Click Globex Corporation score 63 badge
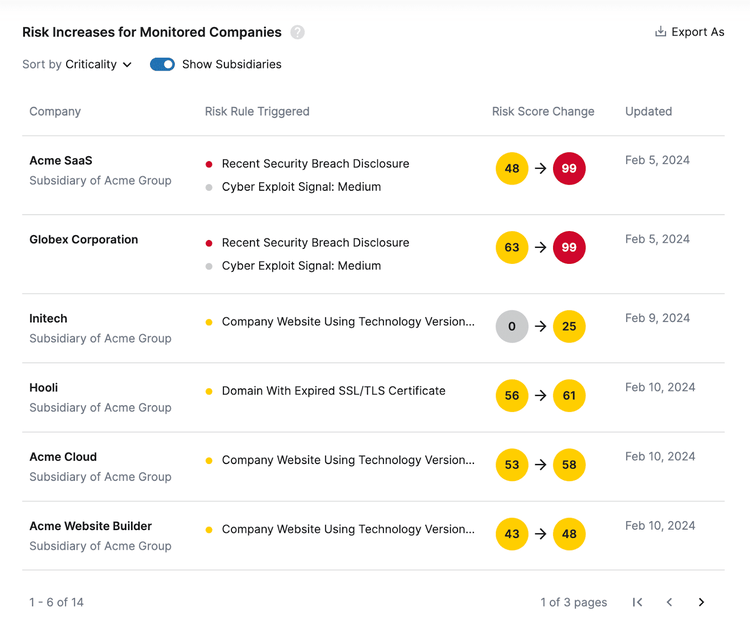Image resolution: width=750 pixels, height=629 pixels. coord(512,247)
